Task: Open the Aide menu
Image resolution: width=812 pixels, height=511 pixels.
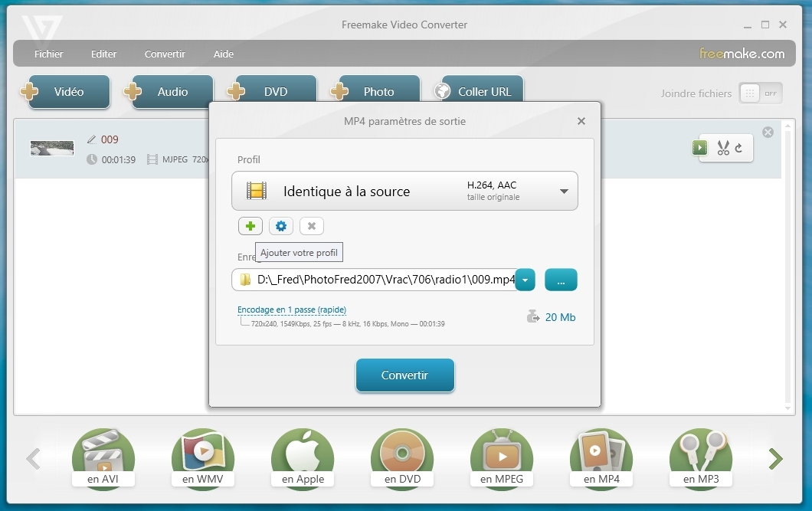Action: click(x=224, y=54)
